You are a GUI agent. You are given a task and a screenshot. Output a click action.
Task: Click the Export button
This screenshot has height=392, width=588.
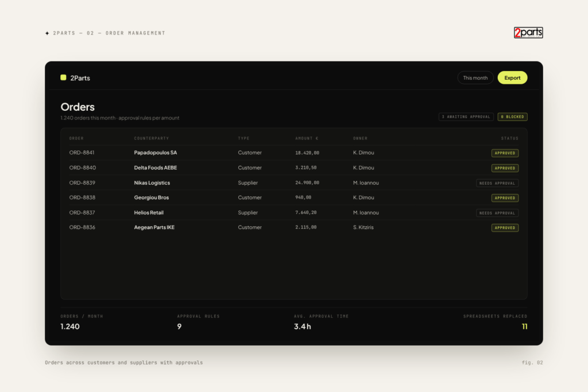tap(512, 77)
